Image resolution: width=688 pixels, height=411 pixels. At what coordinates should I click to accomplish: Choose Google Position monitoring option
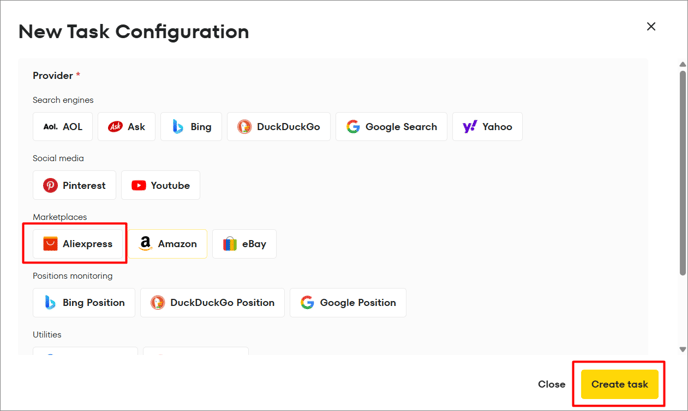pyautogui.click(x=348, y=303)
